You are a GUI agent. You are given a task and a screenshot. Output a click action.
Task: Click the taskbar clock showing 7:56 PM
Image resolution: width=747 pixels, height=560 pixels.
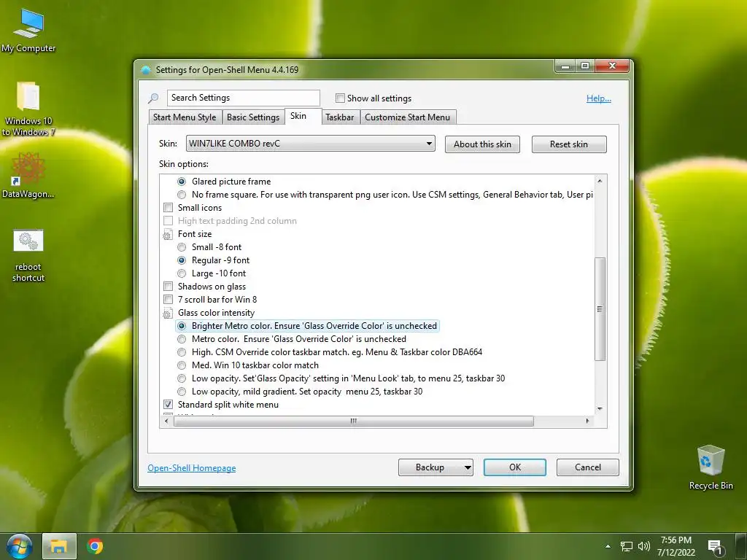tap(676, 546)
